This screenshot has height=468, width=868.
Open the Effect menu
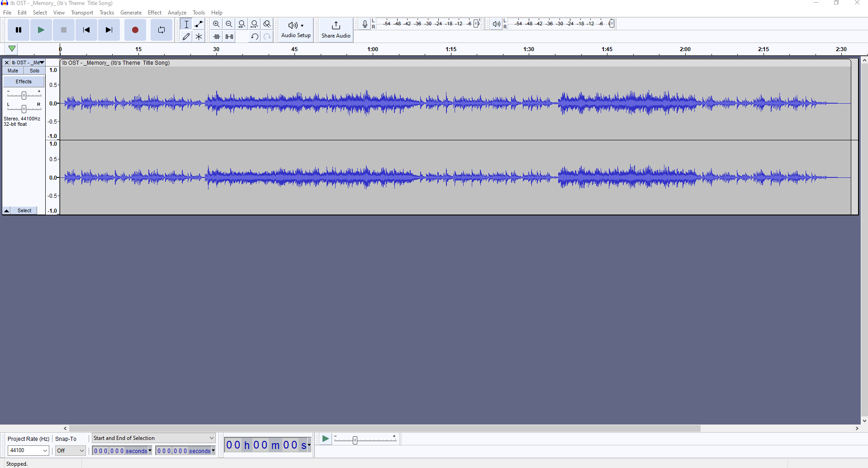155,13
